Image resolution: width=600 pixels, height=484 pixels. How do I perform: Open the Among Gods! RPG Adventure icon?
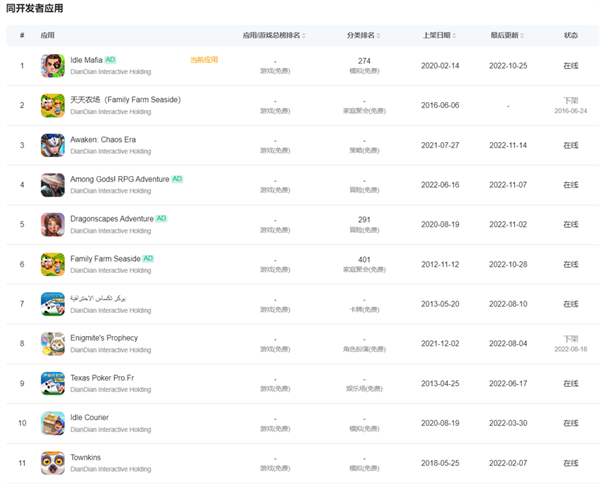click(53, 185)
